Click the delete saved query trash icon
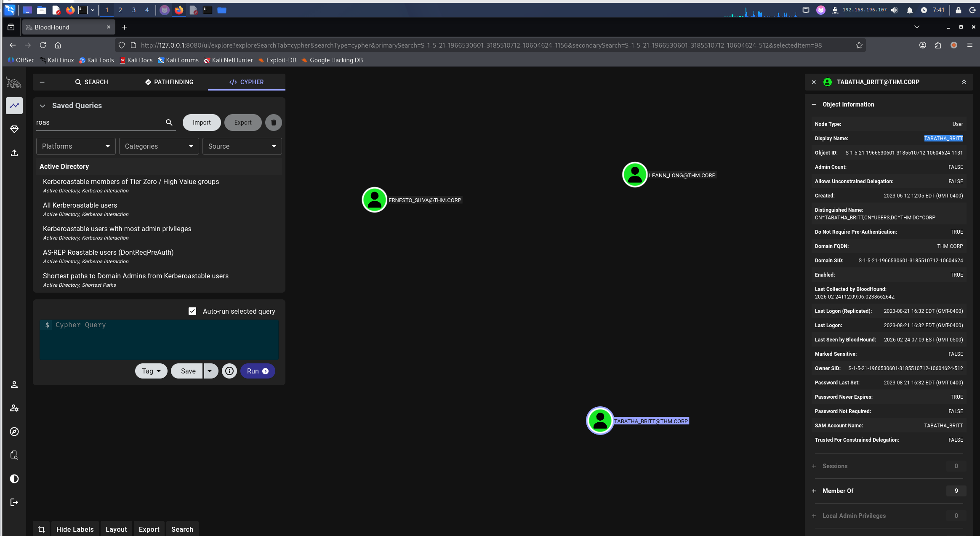Image resolution: width=980 pixels, height=536 pixels. 273,123
